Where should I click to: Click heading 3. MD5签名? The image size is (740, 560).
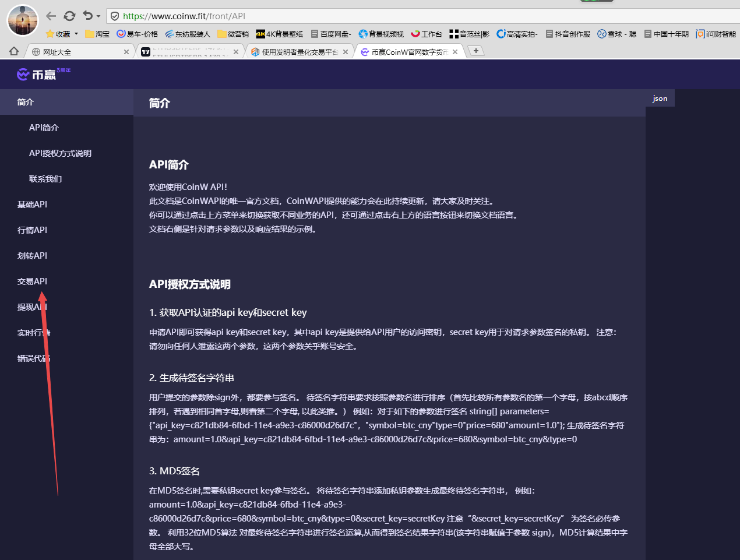coord(174,471)
